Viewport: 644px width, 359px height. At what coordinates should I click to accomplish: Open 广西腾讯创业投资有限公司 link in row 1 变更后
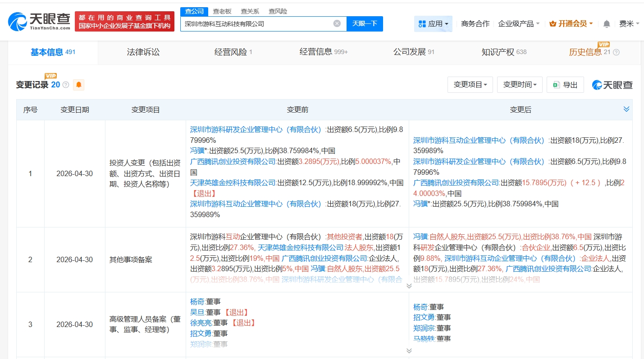tap(456, 183)
